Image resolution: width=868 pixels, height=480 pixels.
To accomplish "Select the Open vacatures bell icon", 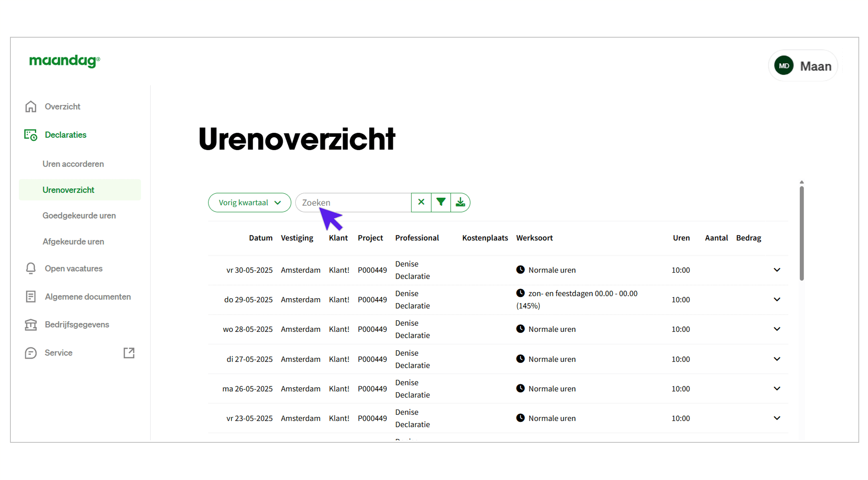I will pyautogui.click(x=31, y=268).
